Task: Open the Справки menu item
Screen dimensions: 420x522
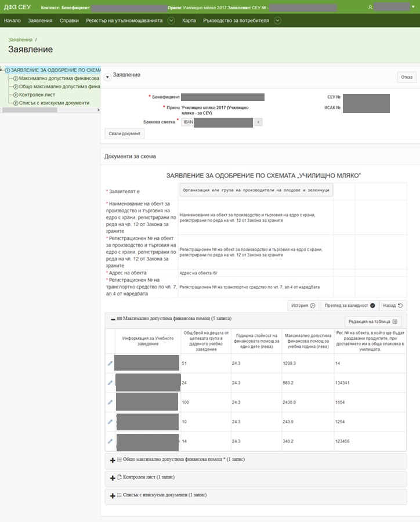Action: point(69,21)
